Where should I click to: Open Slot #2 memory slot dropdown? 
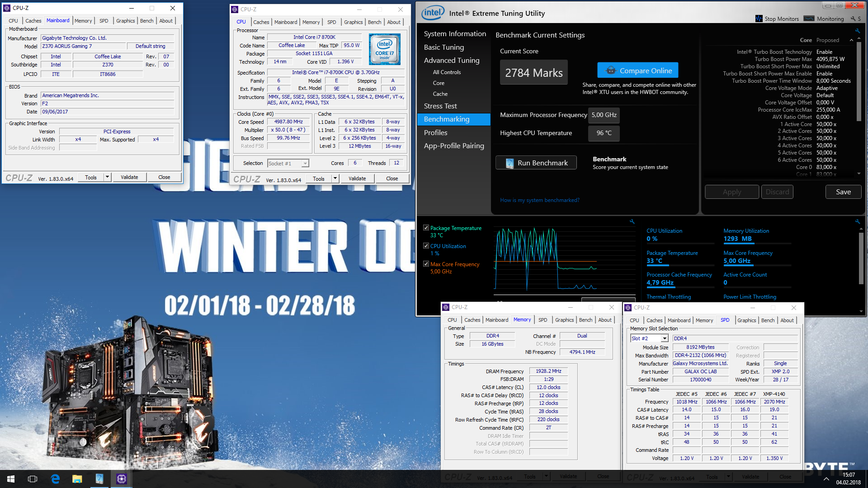(x=665, y=338)
